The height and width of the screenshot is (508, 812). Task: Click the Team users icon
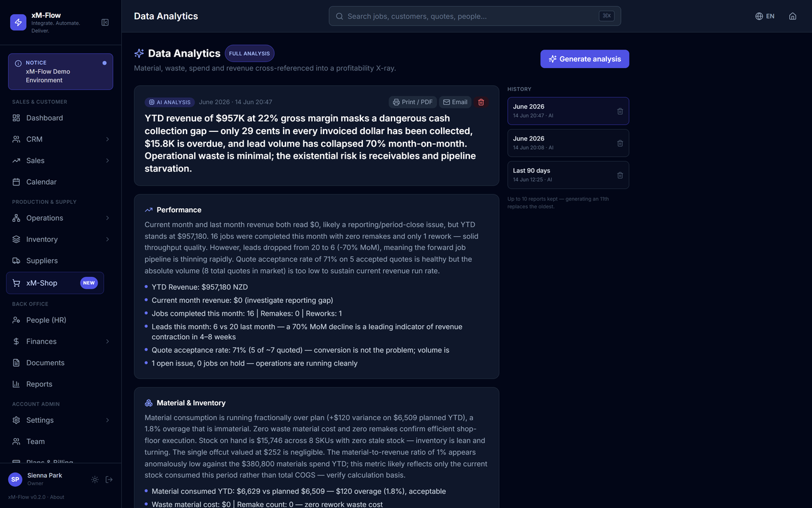click(16, 441)
